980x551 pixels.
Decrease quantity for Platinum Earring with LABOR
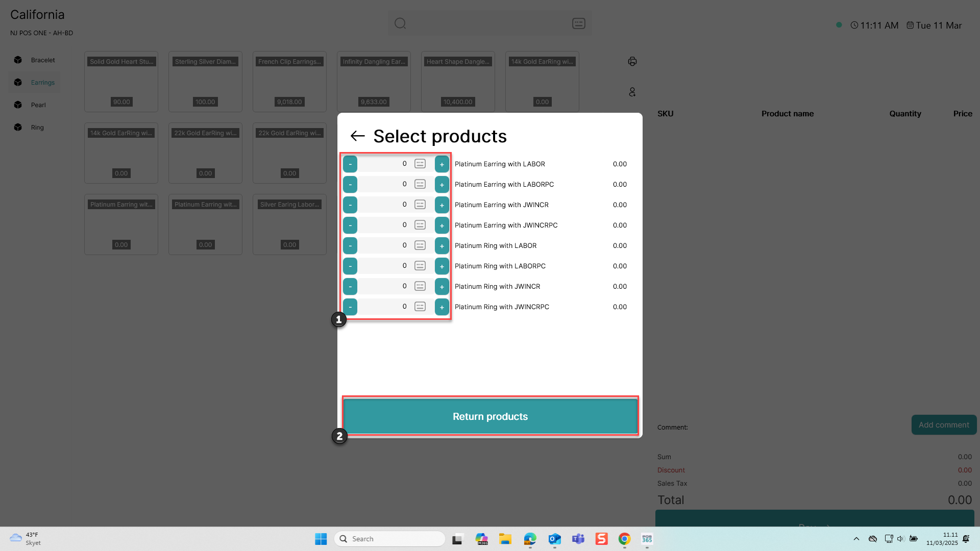350,164
